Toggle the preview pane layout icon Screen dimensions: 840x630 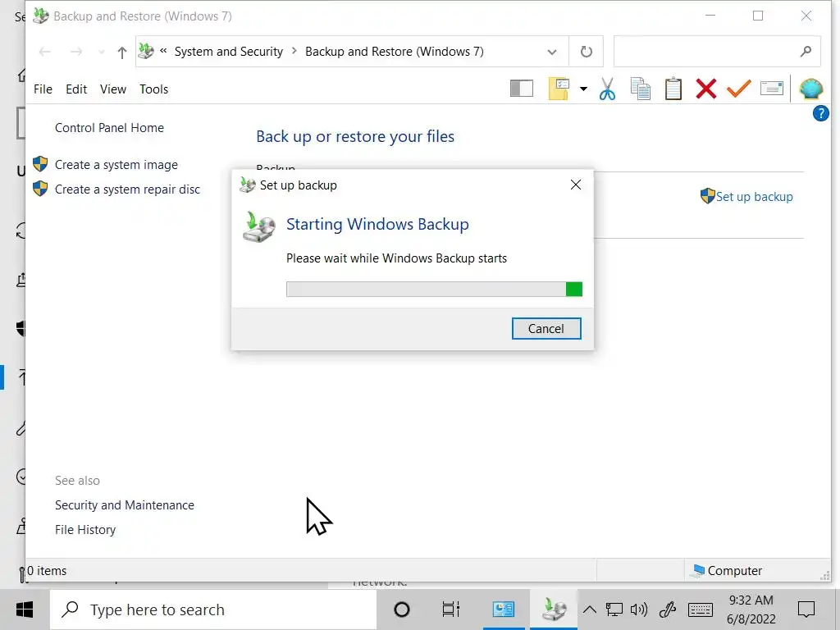521,89
